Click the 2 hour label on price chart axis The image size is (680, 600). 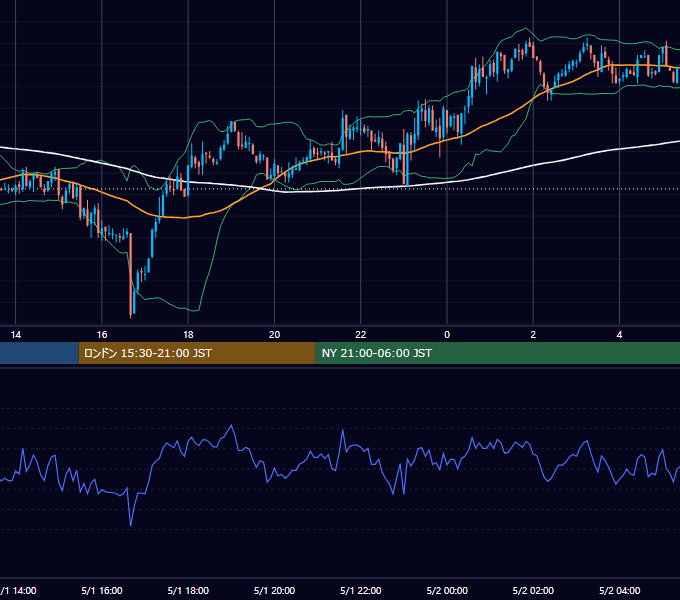point(533,335)
